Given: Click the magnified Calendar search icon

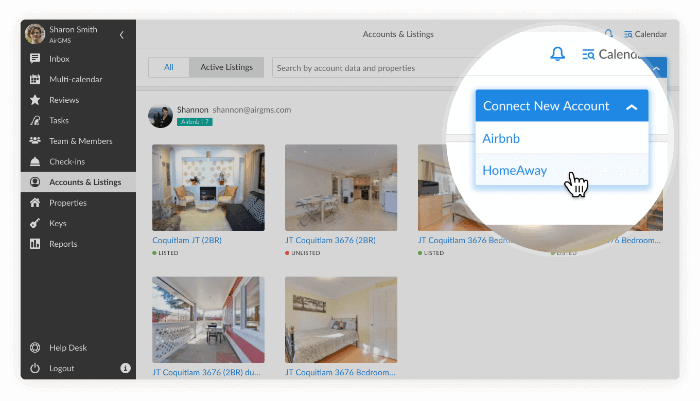Looking at the screenshot, I should coord(588,54).
